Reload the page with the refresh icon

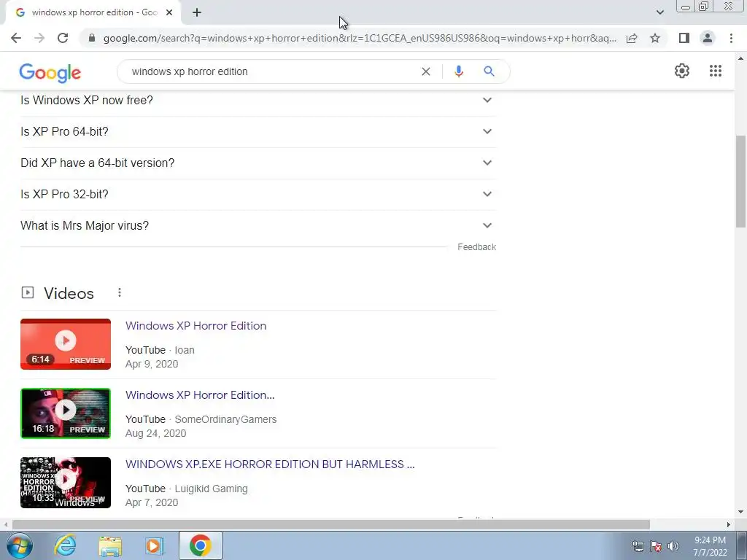[x=63, y=38]
